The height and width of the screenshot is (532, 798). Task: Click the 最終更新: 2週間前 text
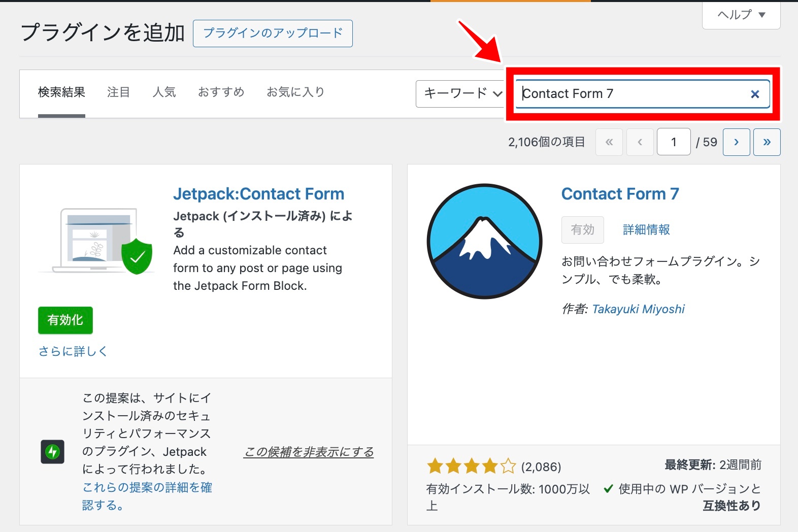pos(713,465)
